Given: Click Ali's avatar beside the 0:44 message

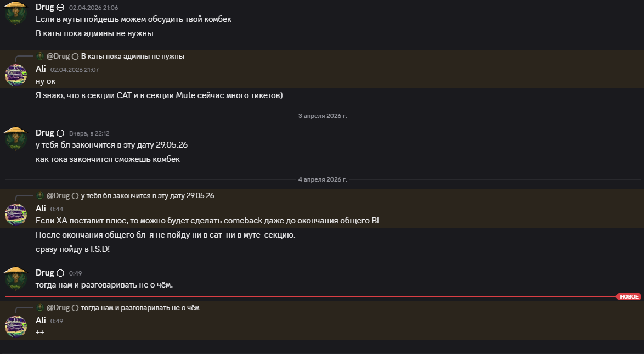Looking at the screenshot, I should [x=16, y=213].
